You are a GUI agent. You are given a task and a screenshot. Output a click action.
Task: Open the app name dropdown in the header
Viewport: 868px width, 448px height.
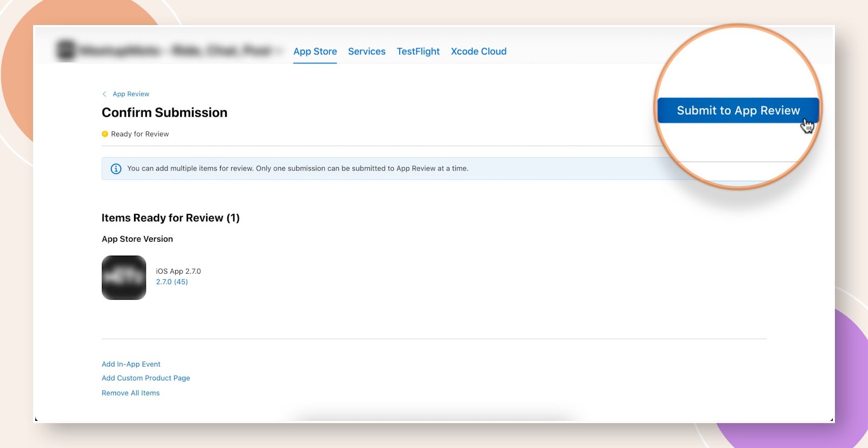tap(279, 51)
